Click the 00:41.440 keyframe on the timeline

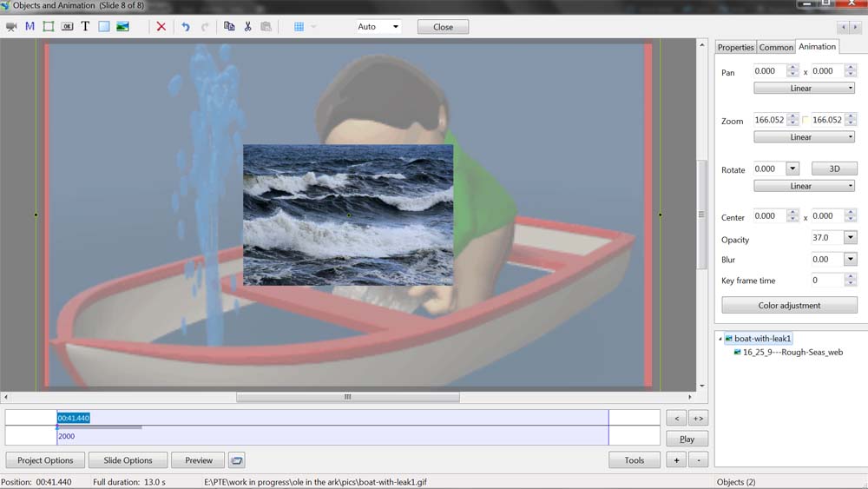coord(74,418)
